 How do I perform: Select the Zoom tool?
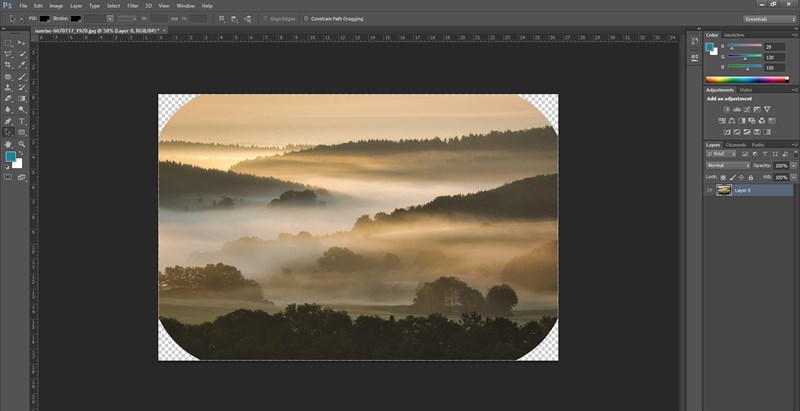pyautogui.click(x=21, y=144)
